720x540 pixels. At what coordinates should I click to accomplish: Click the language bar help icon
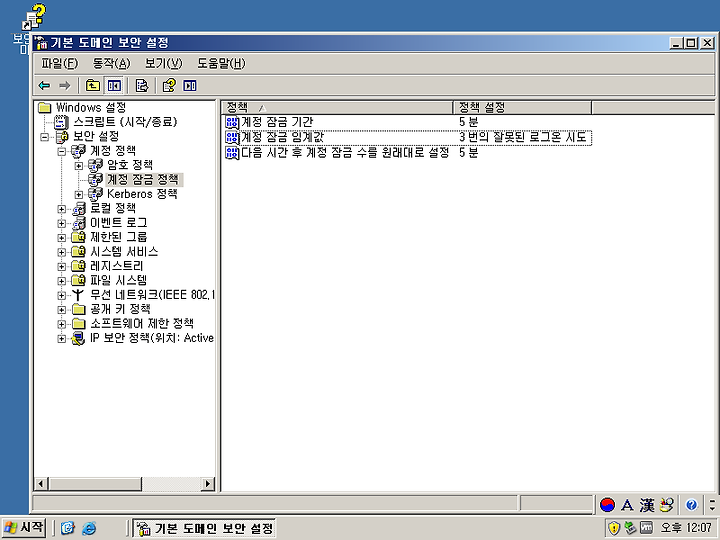[x=691, y=505]
